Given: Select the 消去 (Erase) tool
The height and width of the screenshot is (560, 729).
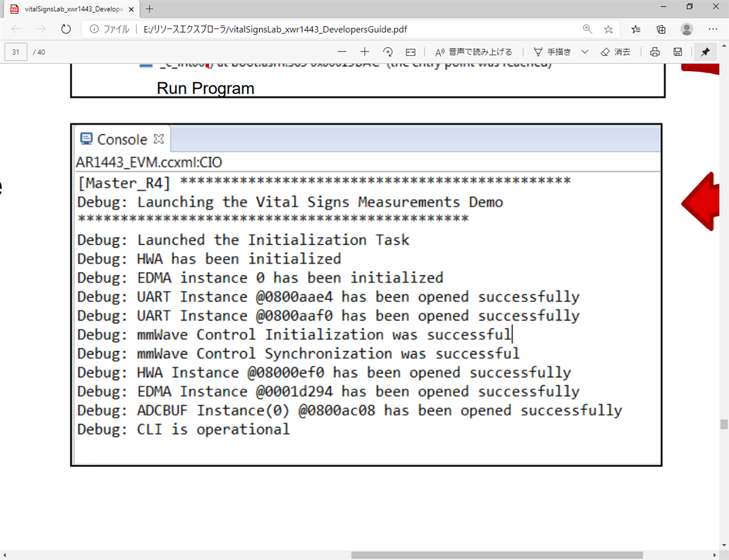Looking at the screenshot, I should click(x=616, y=52).
